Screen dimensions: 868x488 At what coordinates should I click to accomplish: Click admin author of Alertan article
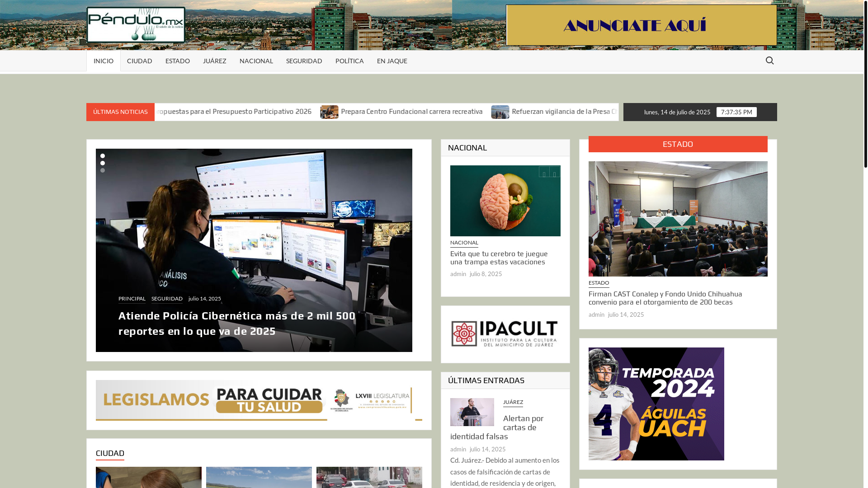point(458,449)
